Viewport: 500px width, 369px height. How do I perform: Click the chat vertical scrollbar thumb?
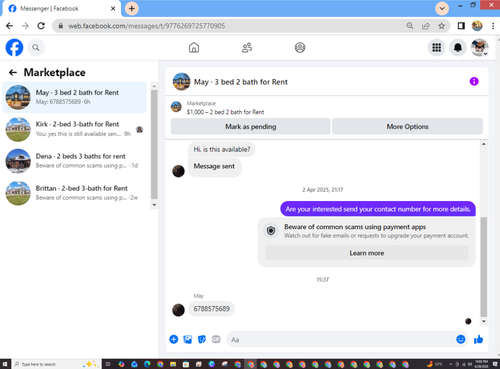pos(484,267)
